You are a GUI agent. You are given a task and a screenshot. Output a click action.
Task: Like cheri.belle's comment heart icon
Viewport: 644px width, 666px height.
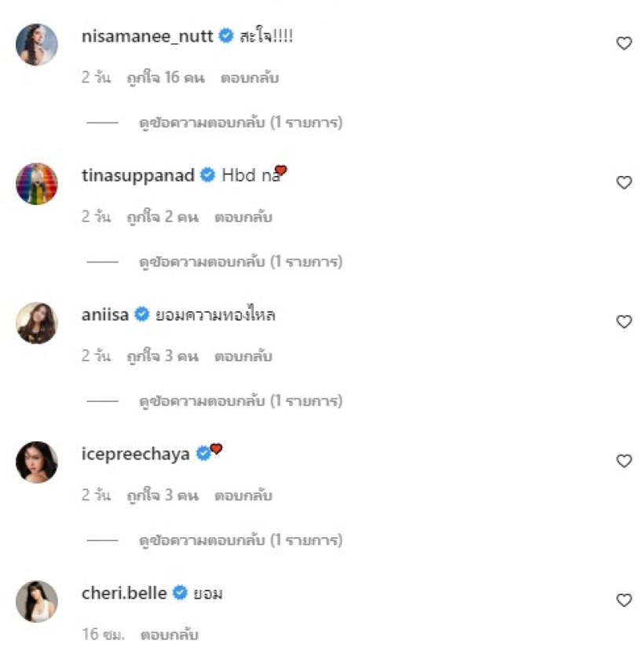pyautogui.click(x=624, y=600)
